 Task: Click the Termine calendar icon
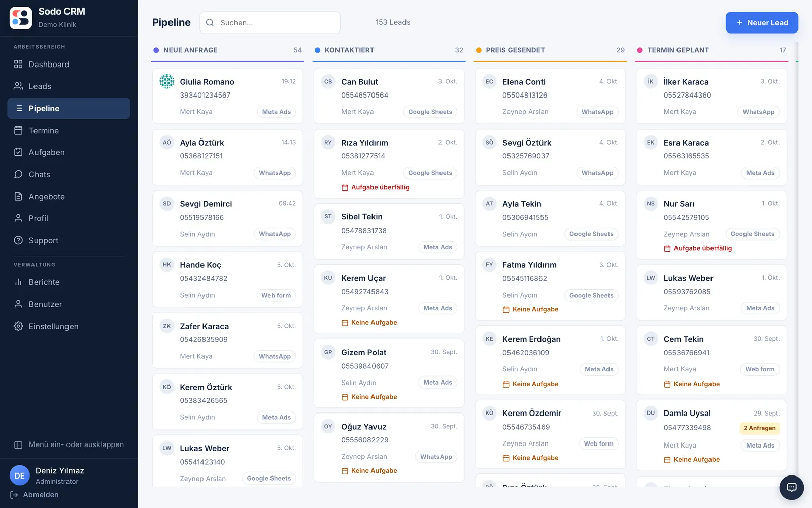coord(18,130)
